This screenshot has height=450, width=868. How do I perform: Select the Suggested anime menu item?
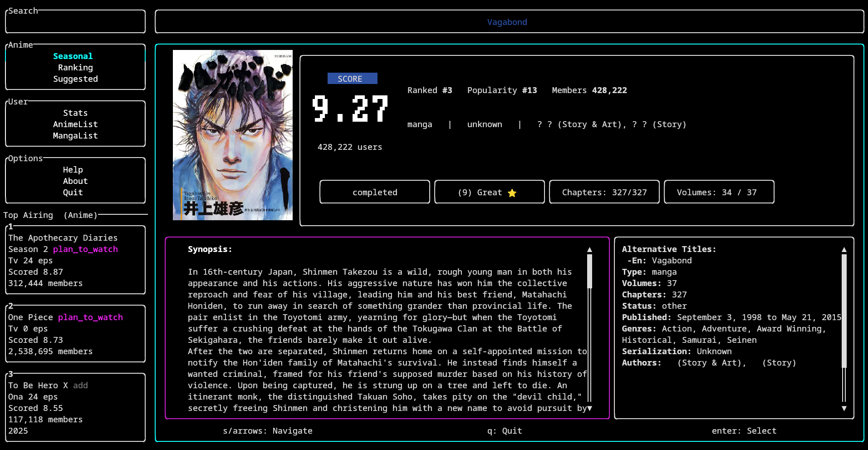coord(75,79)
